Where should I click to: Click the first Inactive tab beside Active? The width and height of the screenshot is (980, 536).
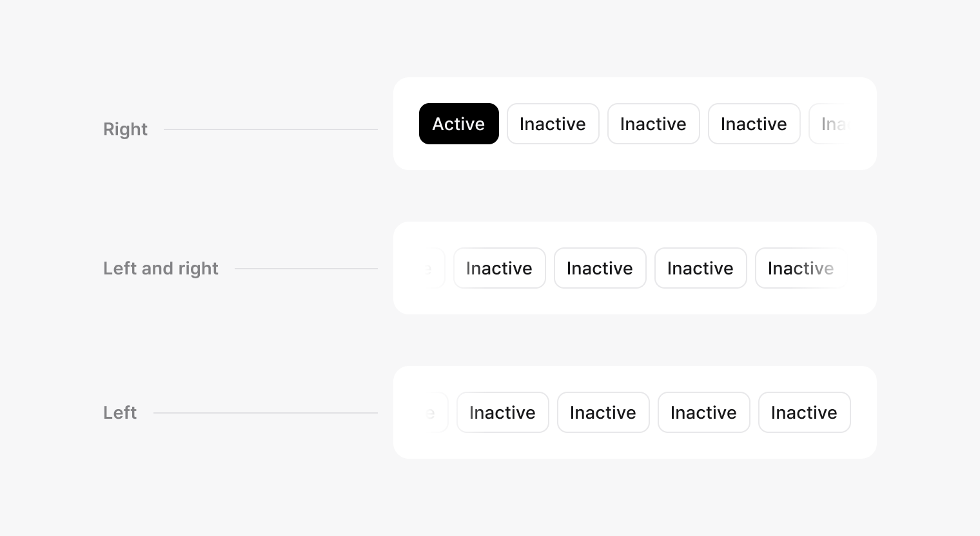(553, 124)
